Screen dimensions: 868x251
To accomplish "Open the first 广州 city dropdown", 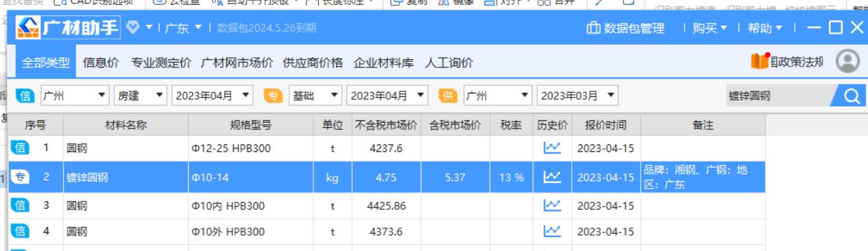I will (x=74, y=96).
